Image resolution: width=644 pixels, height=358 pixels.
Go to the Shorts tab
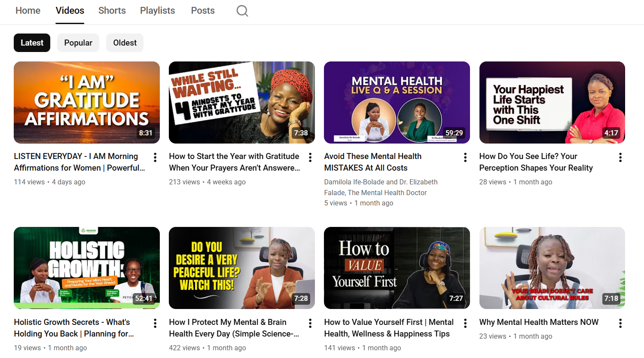112,11
